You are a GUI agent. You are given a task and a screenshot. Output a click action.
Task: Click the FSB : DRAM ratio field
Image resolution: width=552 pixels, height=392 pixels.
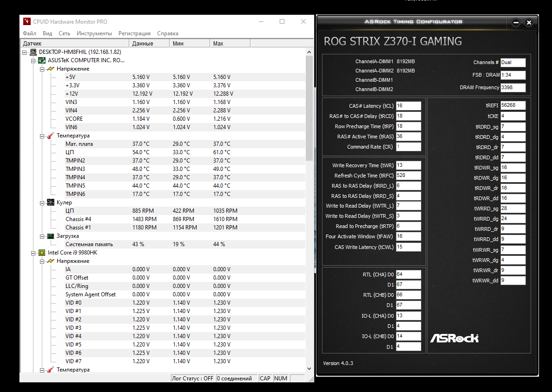[x=513, y=75]
